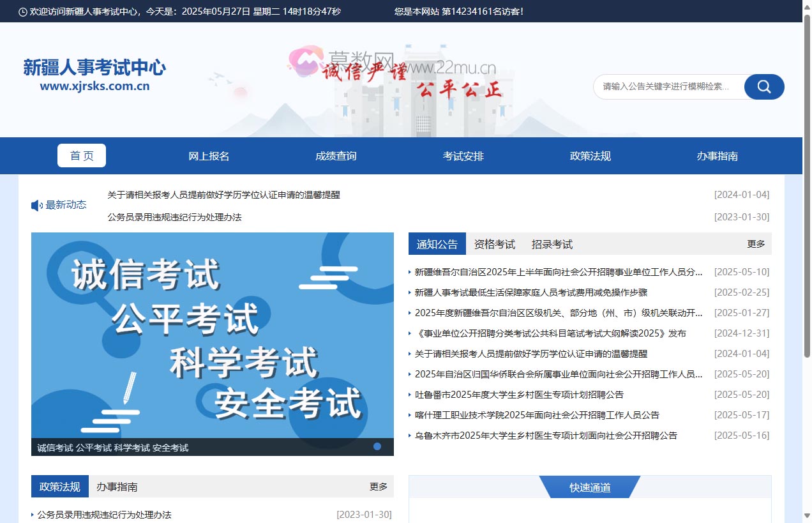
Task: Click the speaker icon beside 最新动态
Action: coord(36,204)
